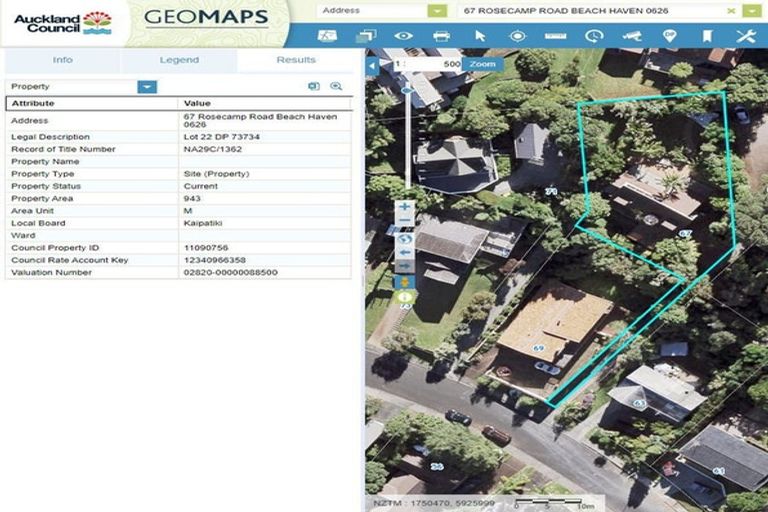
Task: Click the Auckland Council logo
Action: [63, 23]
